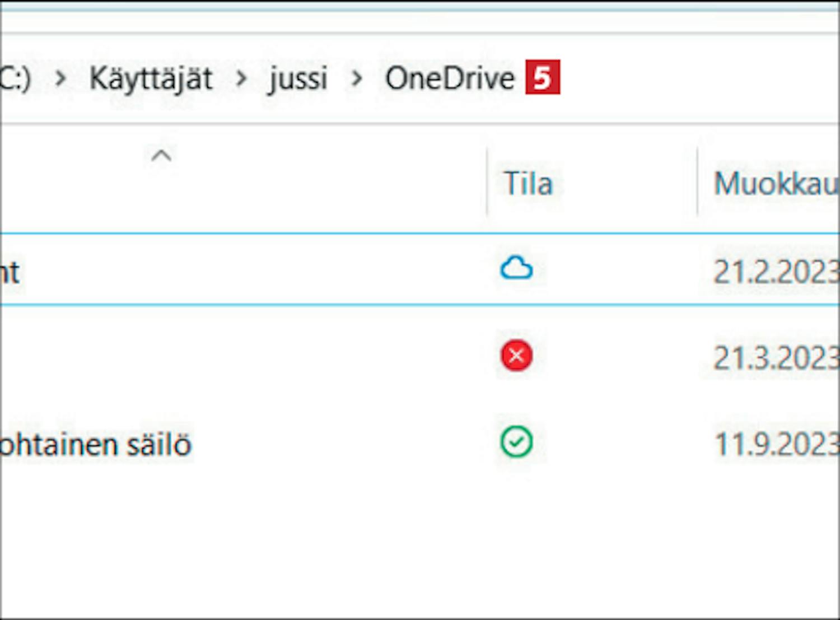Sort by the Tila column header
This screenshot has width=840, height=620.
[528, 183]
